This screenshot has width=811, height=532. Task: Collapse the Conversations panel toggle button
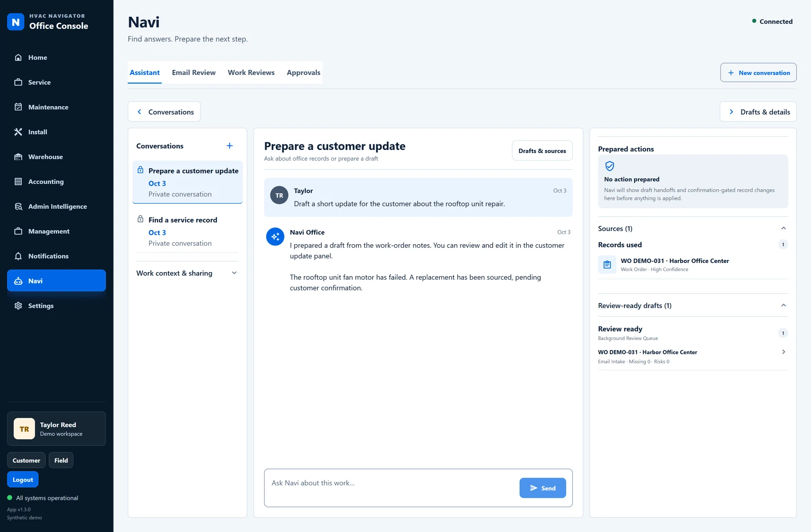[164, 112]
